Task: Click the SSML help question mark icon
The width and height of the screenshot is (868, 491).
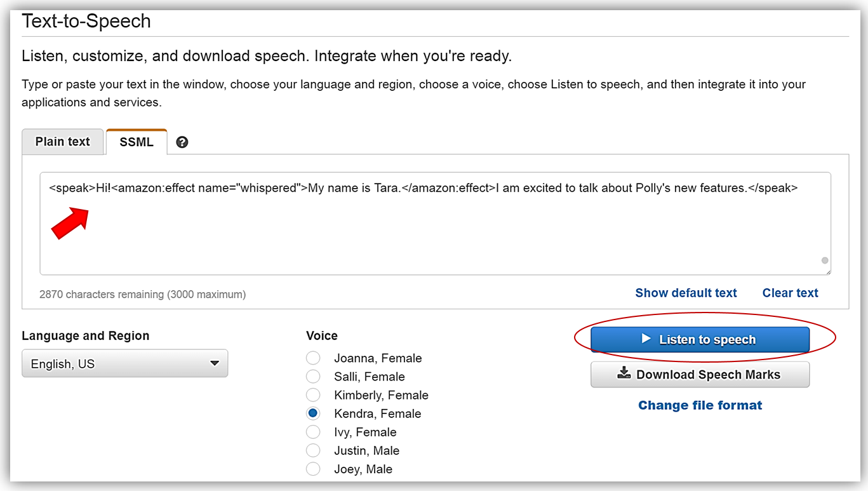Action: point(182,142)
